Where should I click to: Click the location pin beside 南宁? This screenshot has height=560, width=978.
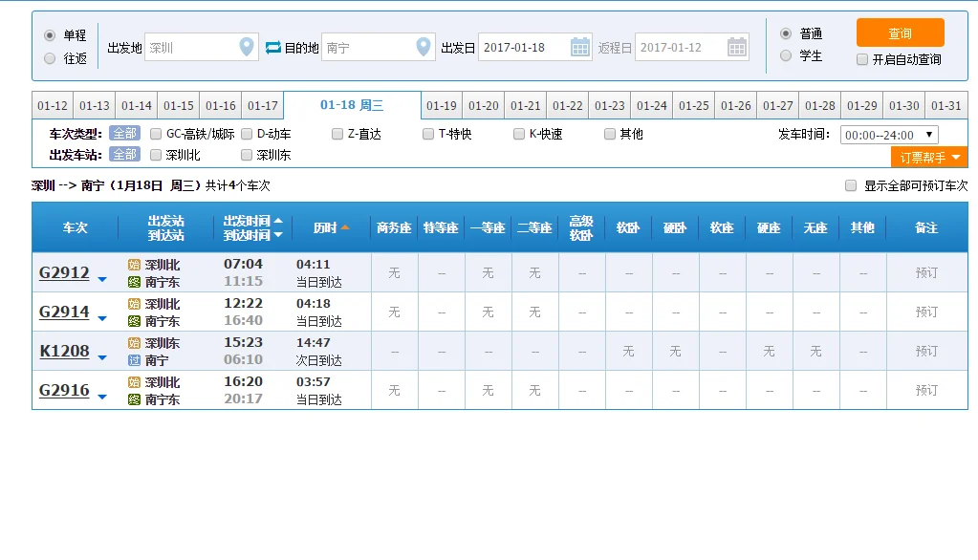[x=424, y=46]
